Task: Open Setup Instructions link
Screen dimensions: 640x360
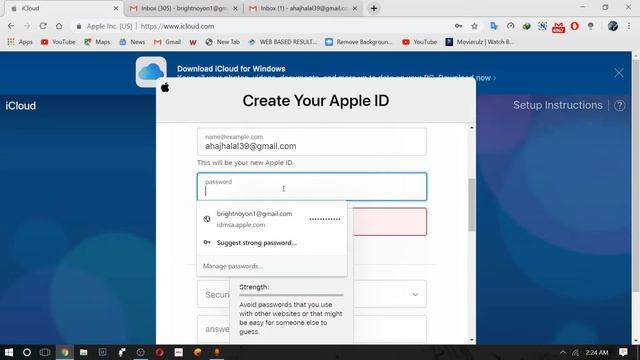Action: 558,105
